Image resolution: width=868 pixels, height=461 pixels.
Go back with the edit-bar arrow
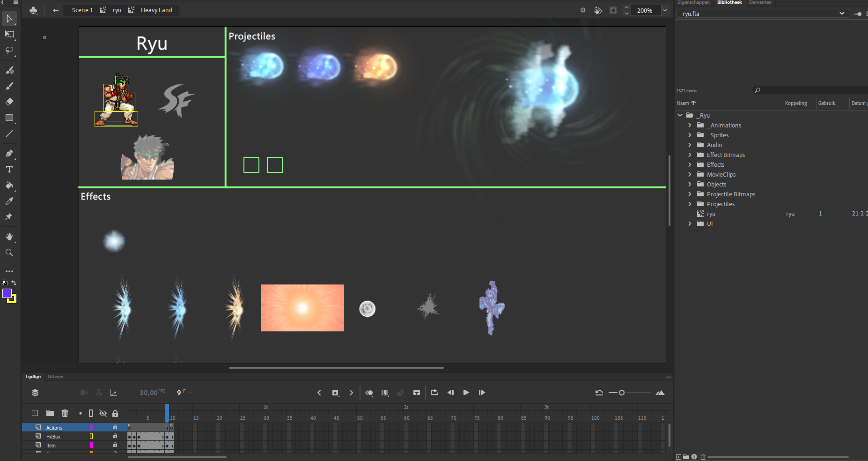[56, 10]
